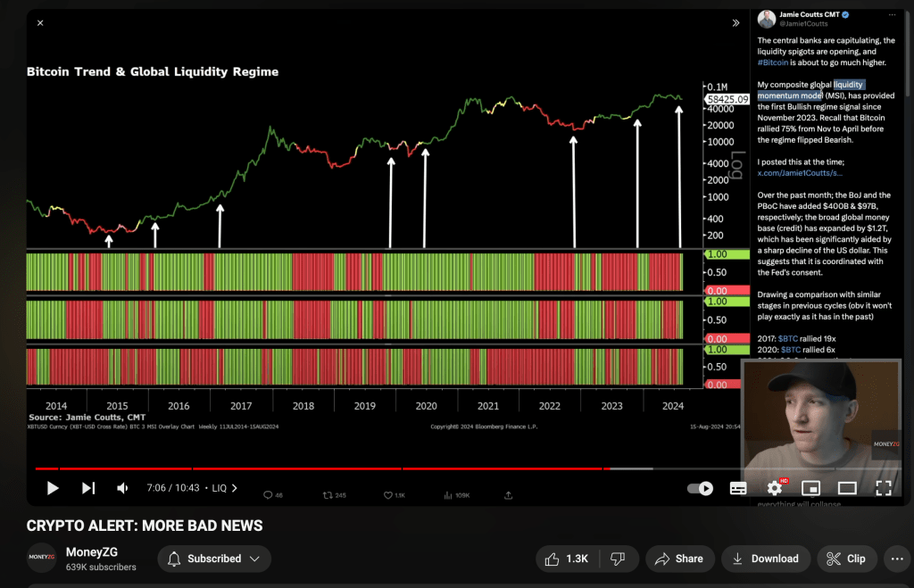Click Source: Jamie Coutts, CMT caption
Screen dimensions: 914x588
pyautogui.click(x=87, y=418)
